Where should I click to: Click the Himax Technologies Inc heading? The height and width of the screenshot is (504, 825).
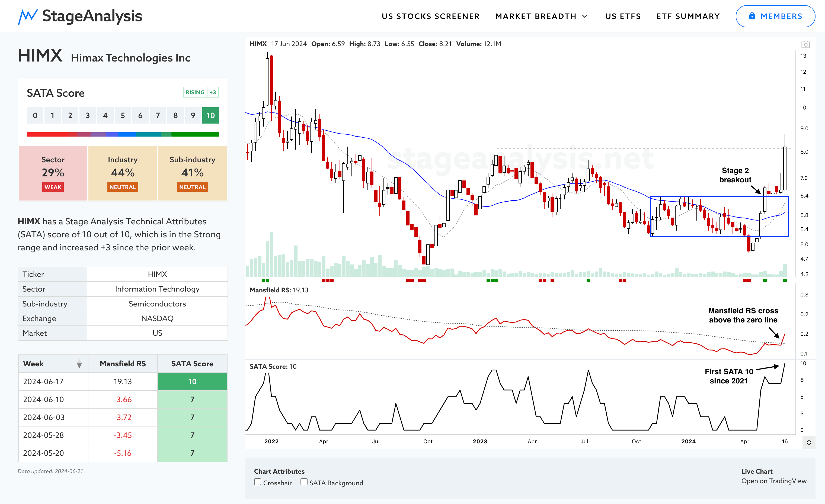click(130, 58)
